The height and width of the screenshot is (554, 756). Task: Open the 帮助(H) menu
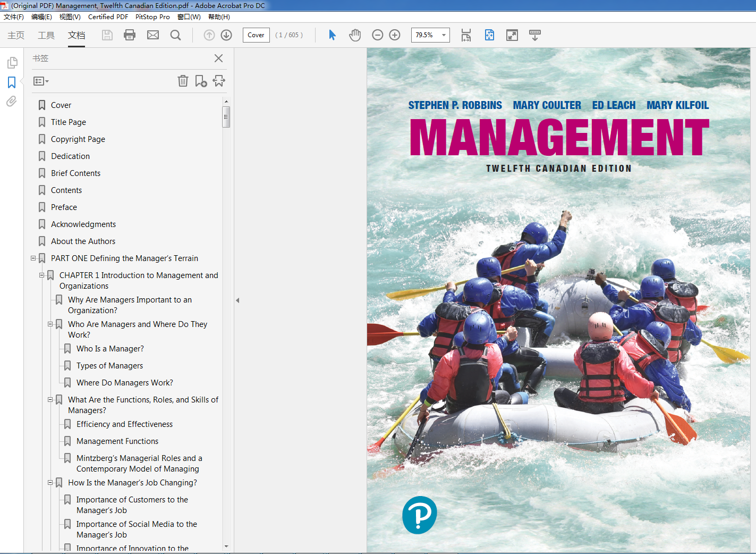coord(219,17)
